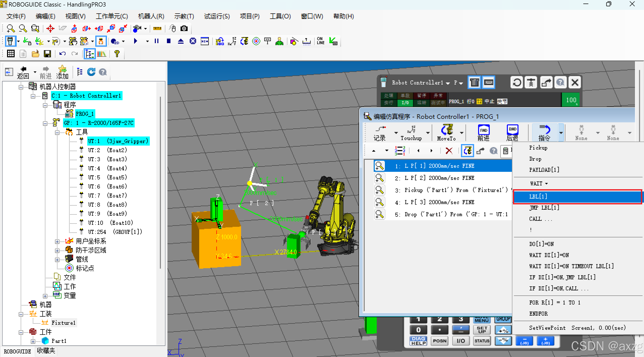Click the red X delete line icon

pyautogui.click(x=449, y=151)
